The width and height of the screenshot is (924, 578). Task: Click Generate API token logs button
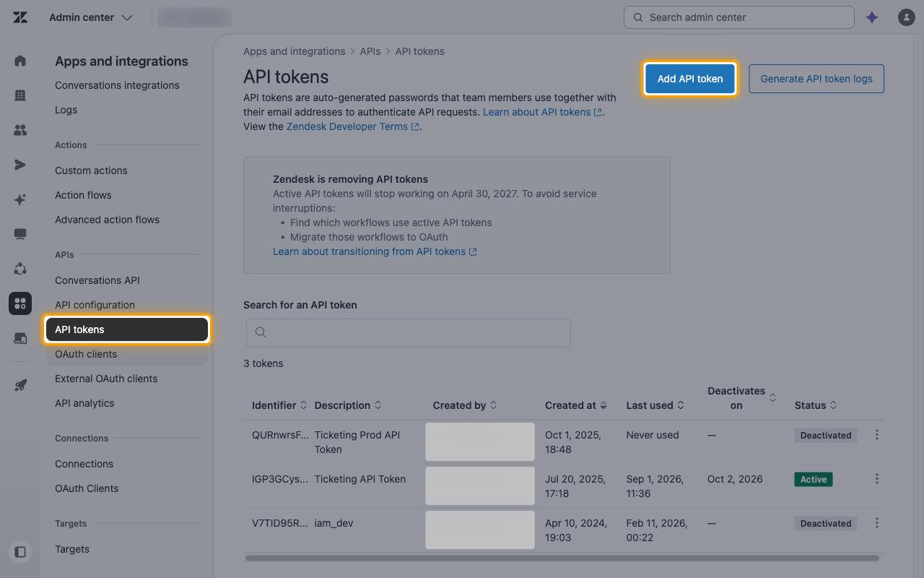tap(816, 79)
